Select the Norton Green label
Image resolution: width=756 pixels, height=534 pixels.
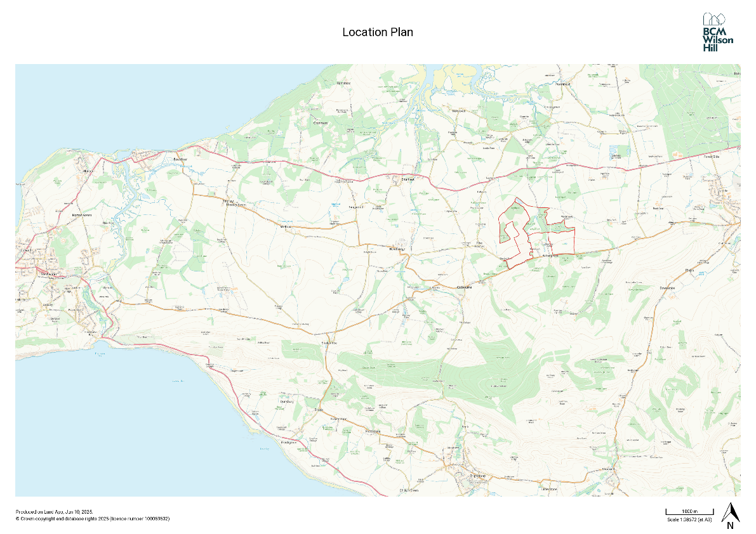click(x=83, y=216)
